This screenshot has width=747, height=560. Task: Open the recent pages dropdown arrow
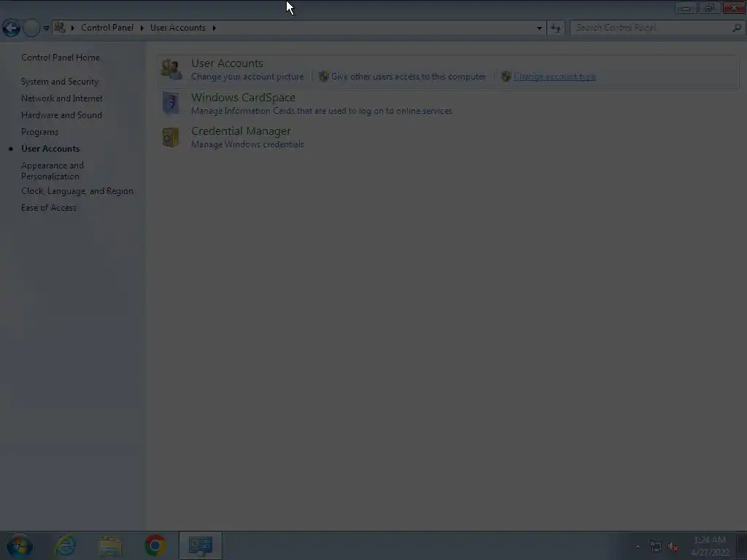pos(46,28)
